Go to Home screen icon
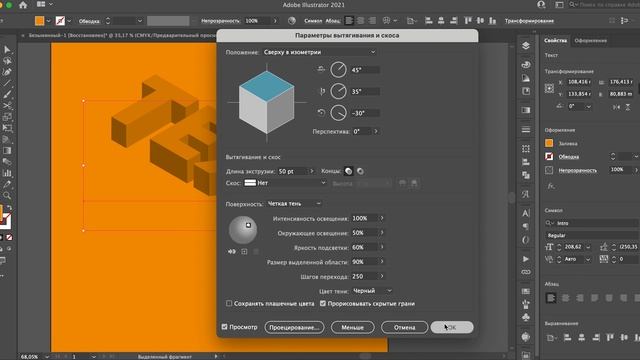This screenshot has width=640, height=360. tap(23, 5)
